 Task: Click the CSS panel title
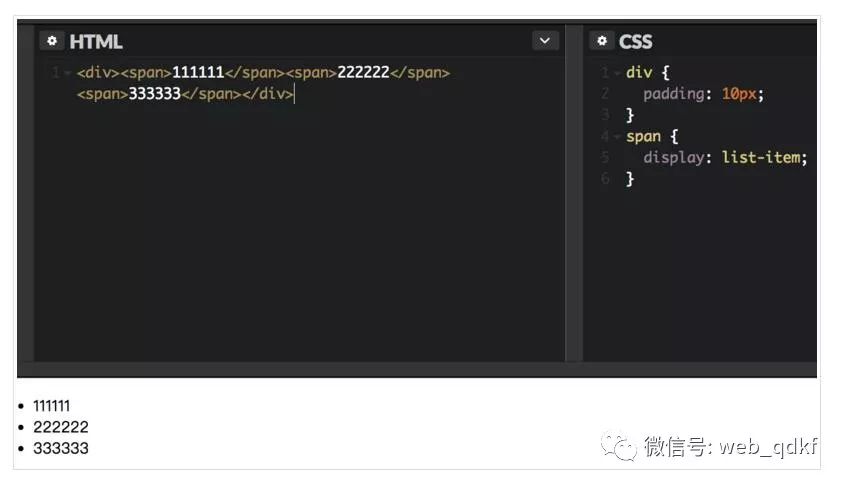tap(635, 42)
